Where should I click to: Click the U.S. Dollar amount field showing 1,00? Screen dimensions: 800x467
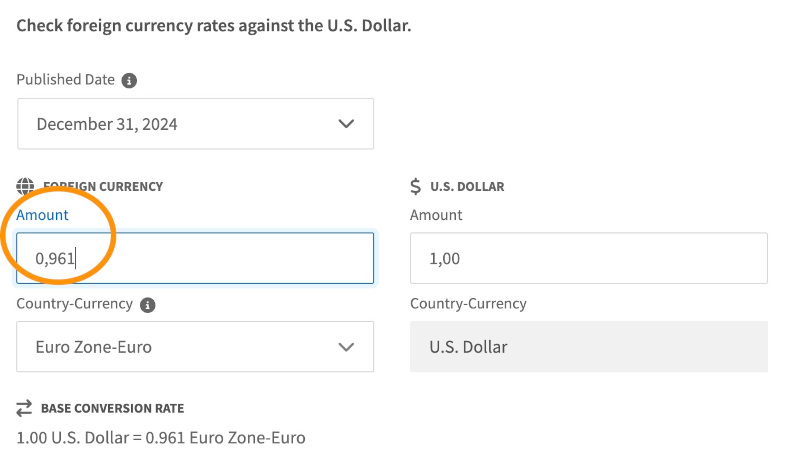pyautogui.click(x=588, y=258)
